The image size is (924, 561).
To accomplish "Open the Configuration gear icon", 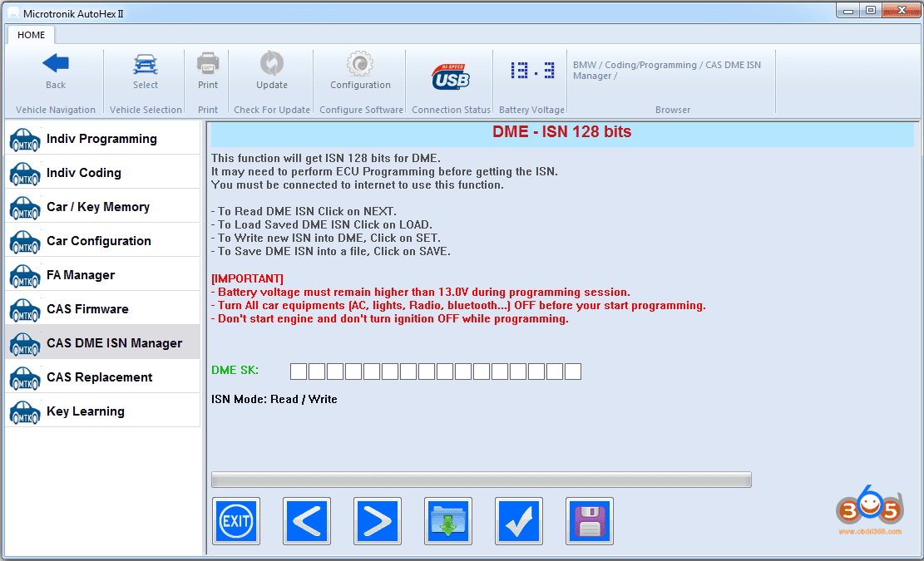I will click(360, 63).
